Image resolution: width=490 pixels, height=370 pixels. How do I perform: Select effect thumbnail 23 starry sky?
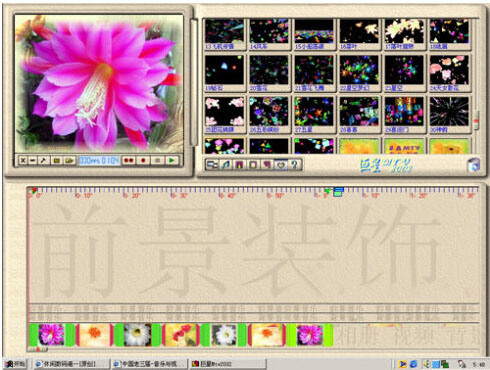tap(404, 73)
